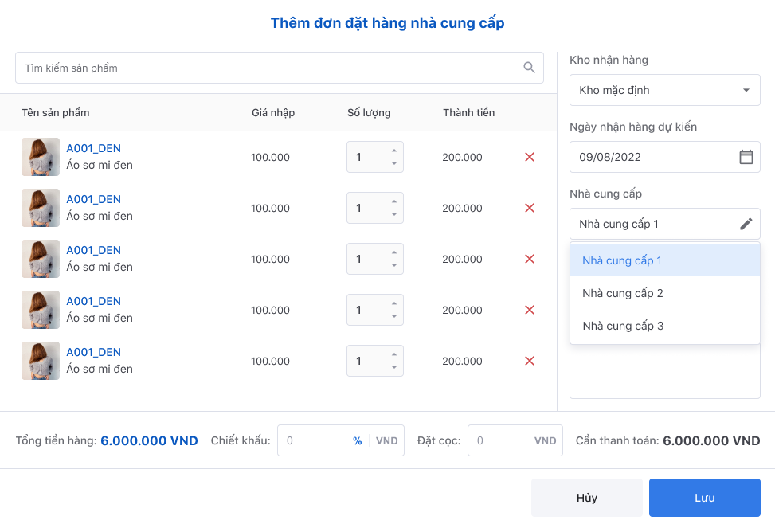Remove the first product row with red X
The height and width of the screenshot is (532, 775).
pyautogui.click(x=529, y=158)
